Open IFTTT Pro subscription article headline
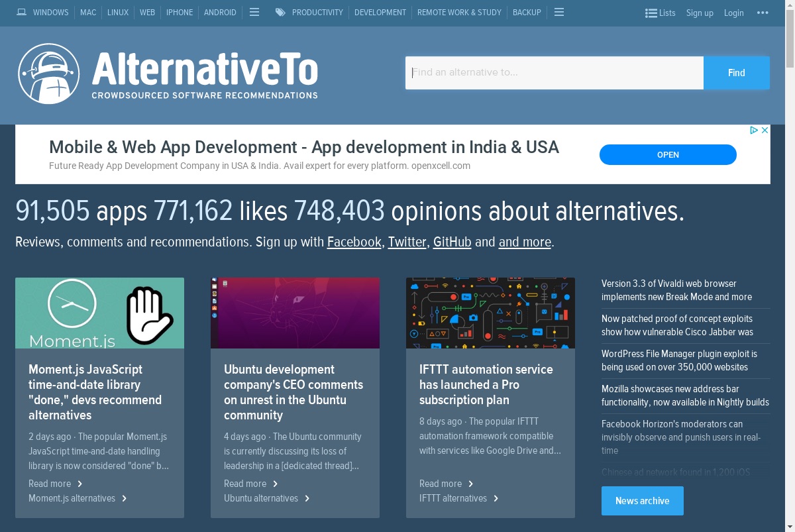Screen dimensions: 795x532 486,385
